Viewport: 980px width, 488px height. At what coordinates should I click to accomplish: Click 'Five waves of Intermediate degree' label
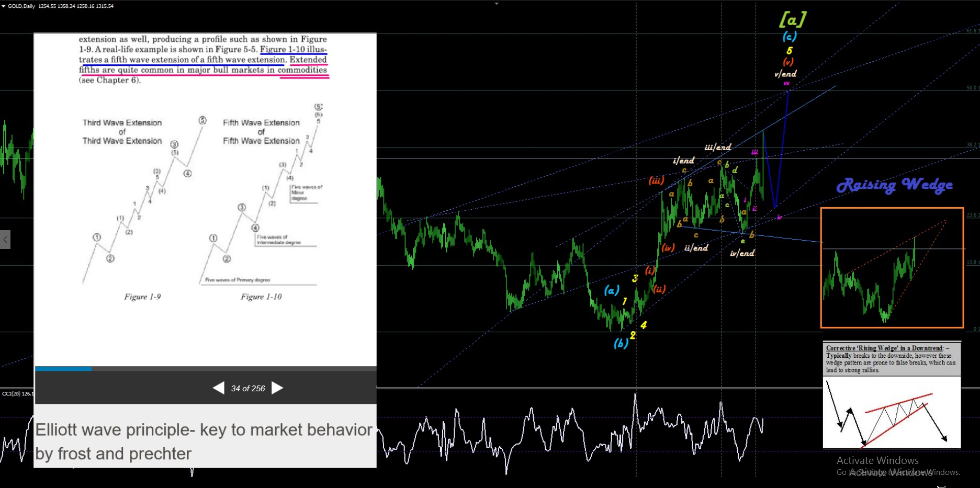click(279, 240)
